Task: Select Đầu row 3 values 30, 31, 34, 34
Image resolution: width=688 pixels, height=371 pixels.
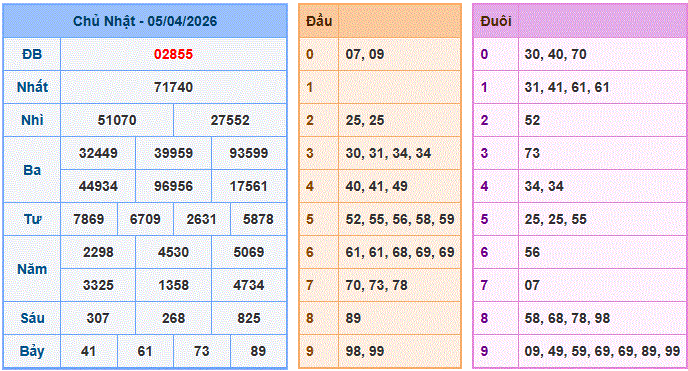Action: tap(388, 153)
